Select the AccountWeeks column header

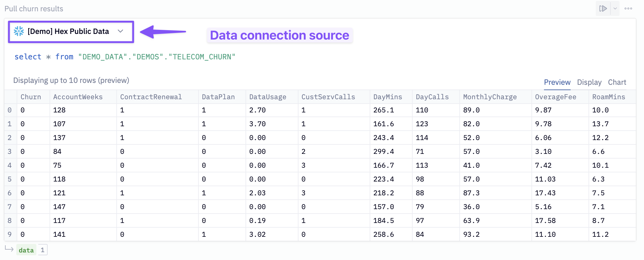tap(78, 97)
